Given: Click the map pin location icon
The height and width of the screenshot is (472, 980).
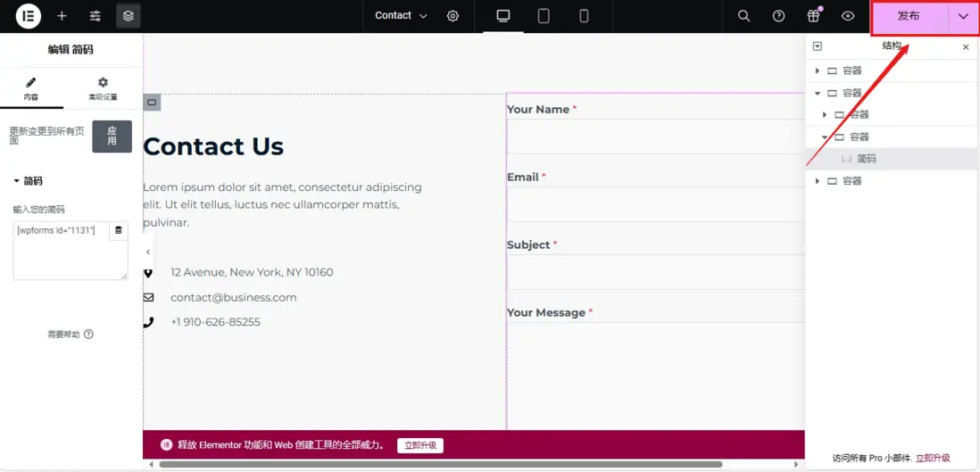Looking at the screenshot, I should click(148, 273).
